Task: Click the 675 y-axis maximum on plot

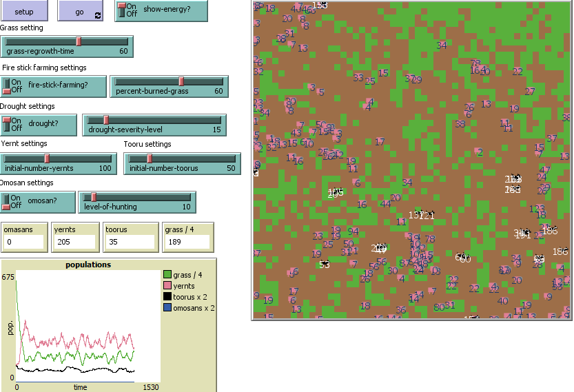Action: (x=8, y=277)
